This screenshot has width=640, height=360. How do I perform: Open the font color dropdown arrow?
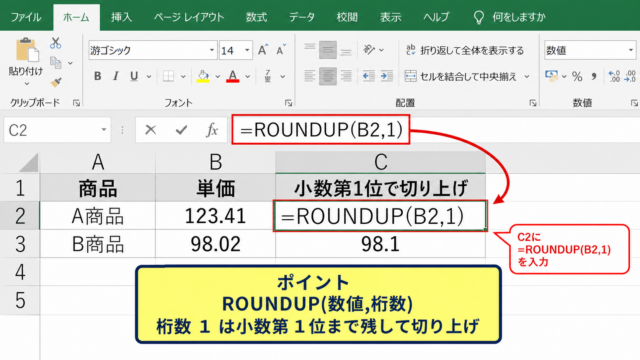coord(248,76)
